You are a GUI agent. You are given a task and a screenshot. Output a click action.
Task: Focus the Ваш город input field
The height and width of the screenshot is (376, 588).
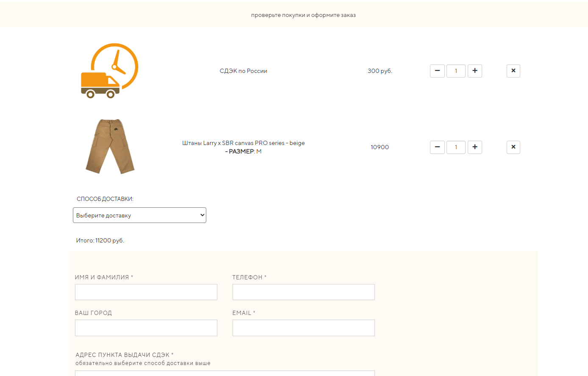pos(146,328)
